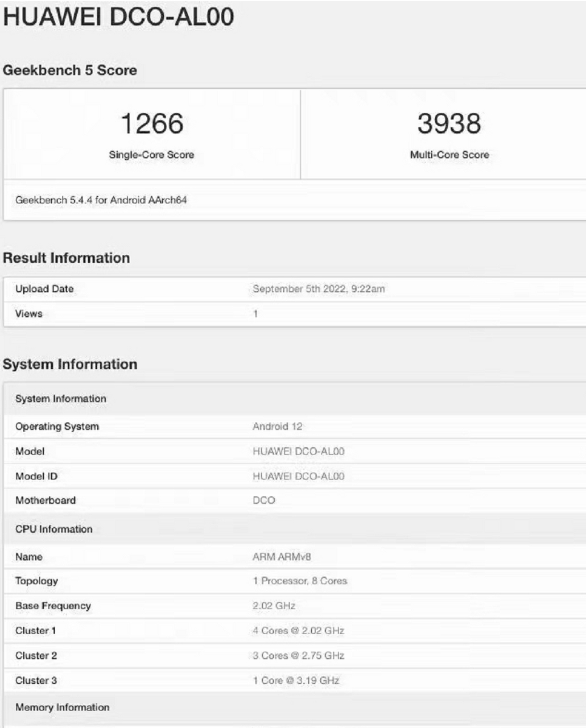Click the Model row label
This screenshot has height=728, width=586.
pos(30,452)
